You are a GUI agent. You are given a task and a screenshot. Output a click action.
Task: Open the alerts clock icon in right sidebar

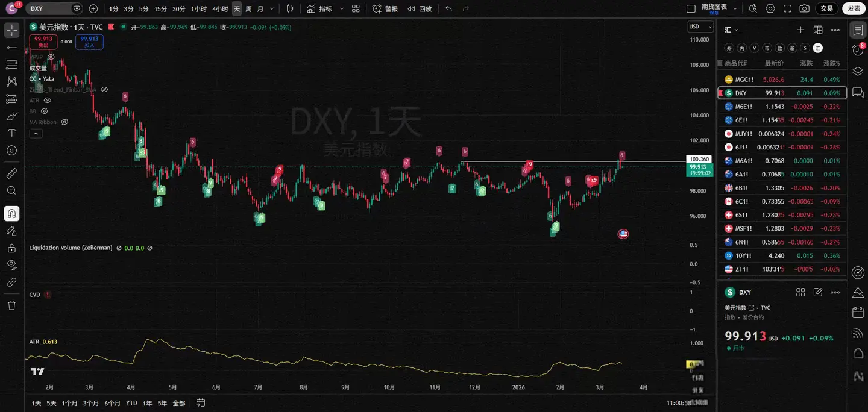click(x=858, y=51)
